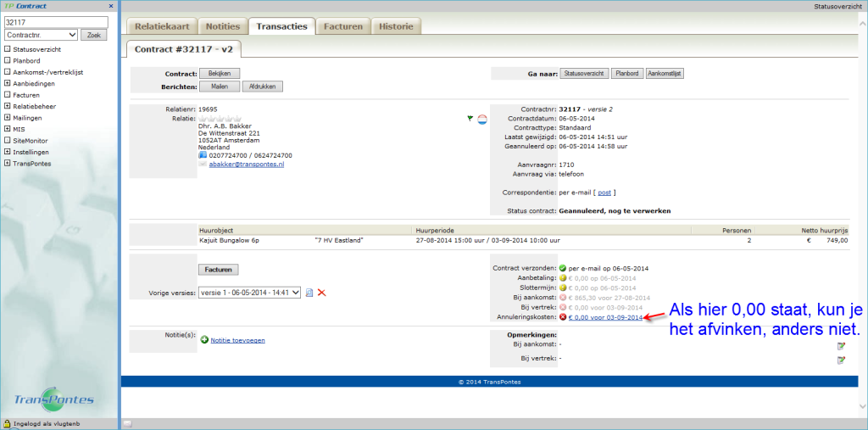Toggle the green Contract verzonden status icon
The image size is (868, 430).
click(563, 268)
